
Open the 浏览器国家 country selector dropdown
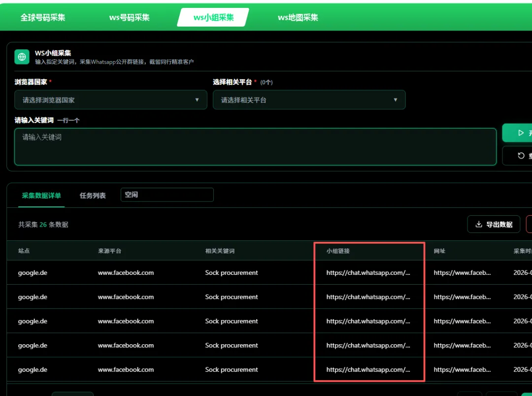pyautogui.click(x=111, y=99)
